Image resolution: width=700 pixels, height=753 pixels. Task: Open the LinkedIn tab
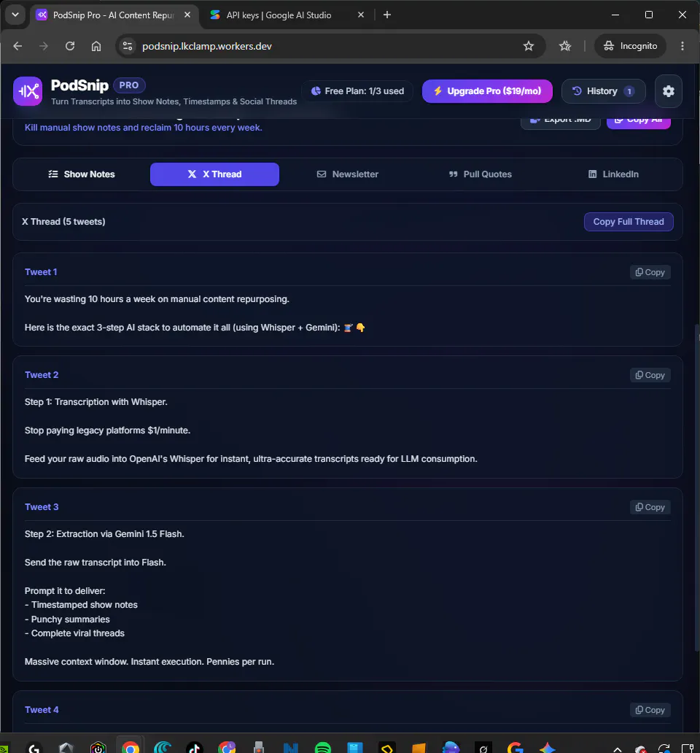(613, 174)
